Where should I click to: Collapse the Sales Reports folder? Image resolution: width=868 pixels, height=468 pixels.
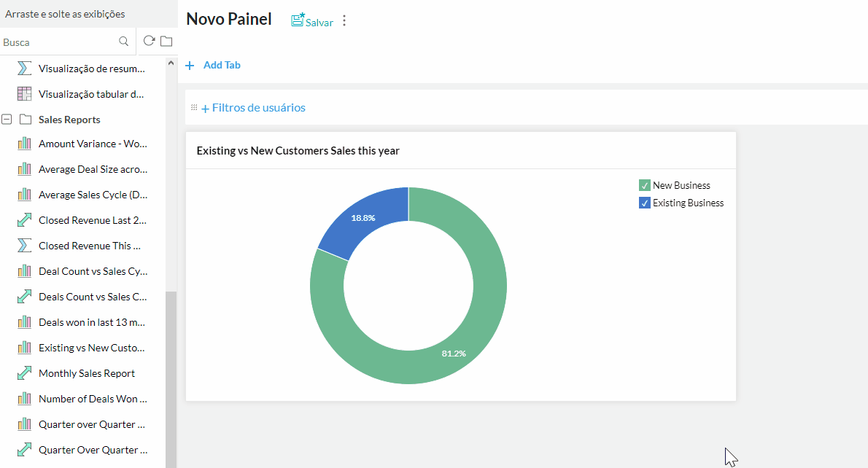tap(7, 120)
